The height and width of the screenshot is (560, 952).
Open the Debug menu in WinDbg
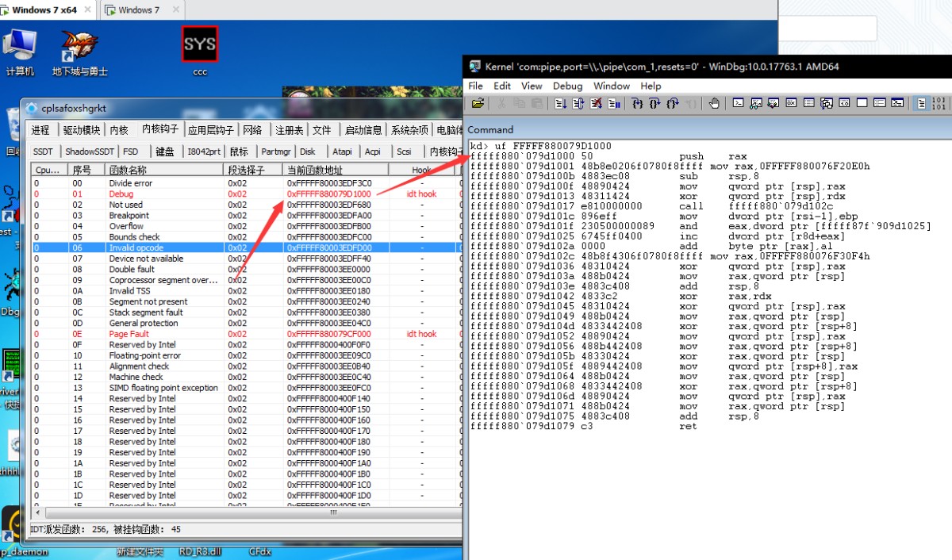[x=567, y=86]
